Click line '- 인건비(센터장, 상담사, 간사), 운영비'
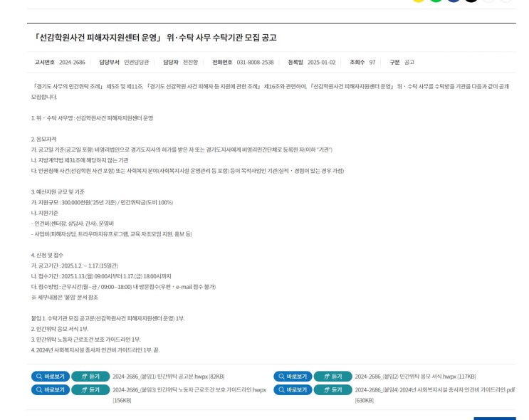Viewport: 529px width, 420px height. (x=73, y=224)
